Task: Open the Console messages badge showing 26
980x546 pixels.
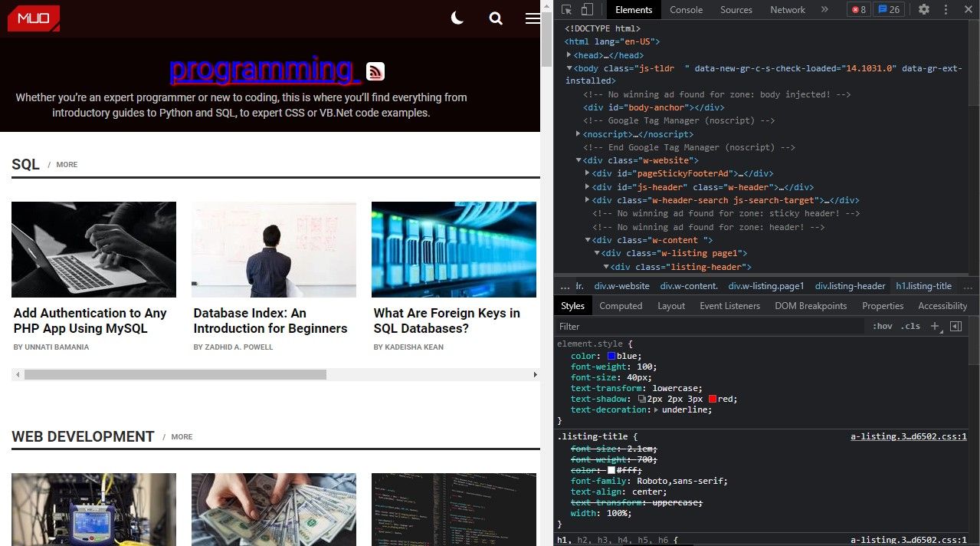Action: tap(887, 9)
